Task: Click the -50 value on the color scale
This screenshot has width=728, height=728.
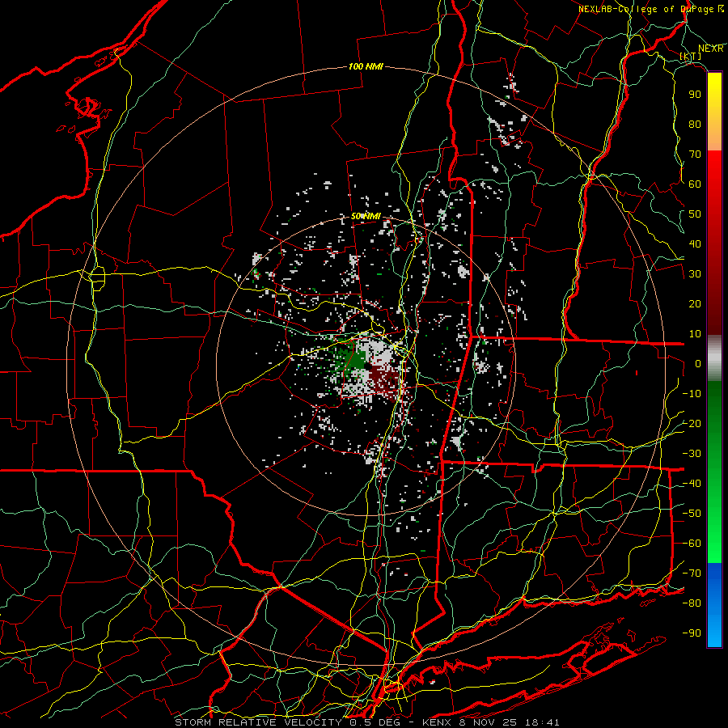Action: click(x=692, y=513)
